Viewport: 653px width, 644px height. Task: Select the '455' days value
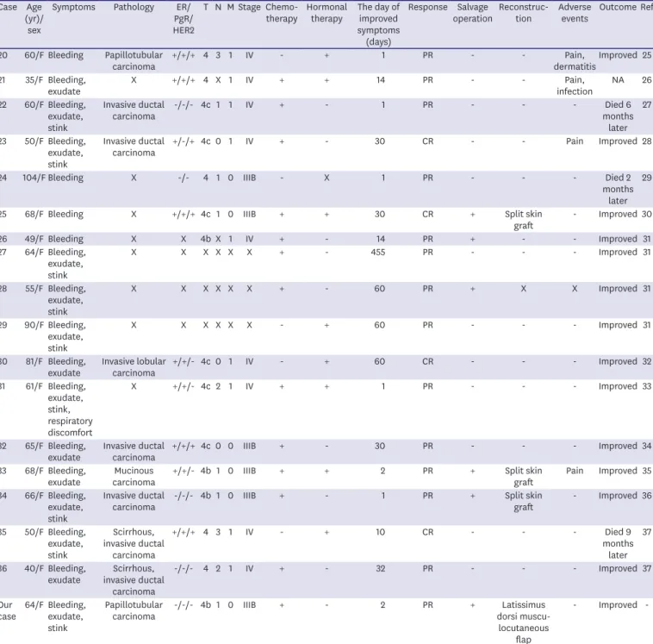[378, 253]
